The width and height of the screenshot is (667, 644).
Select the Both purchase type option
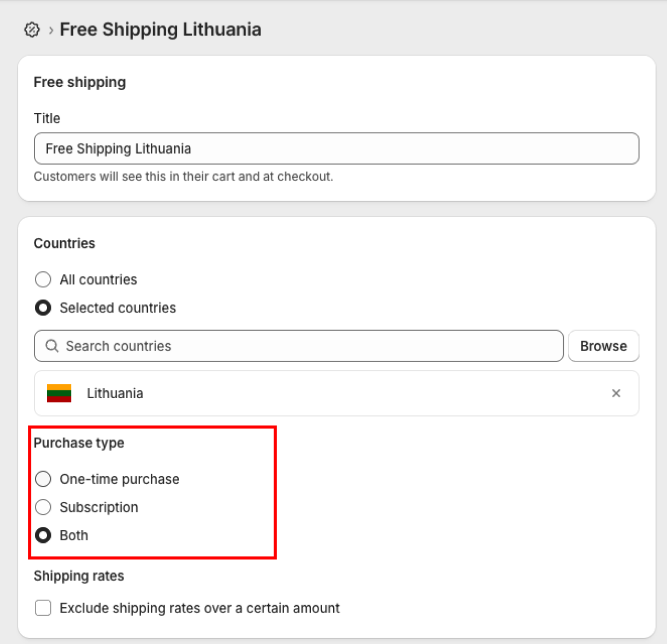(43, 536)
